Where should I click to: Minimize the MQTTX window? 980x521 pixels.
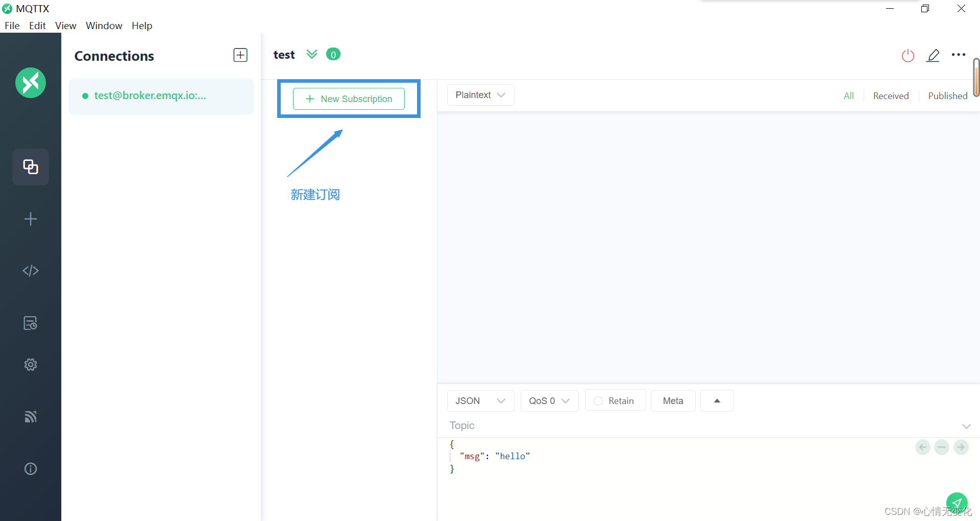890,9
